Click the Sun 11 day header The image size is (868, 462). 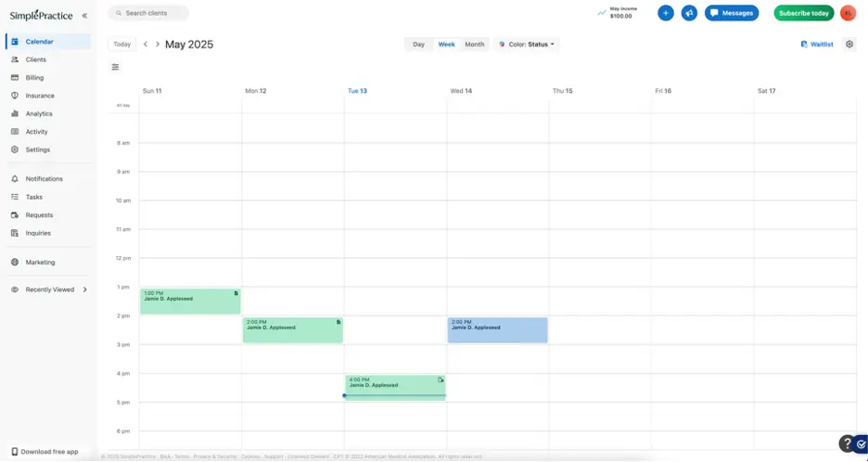pos(152,91)
